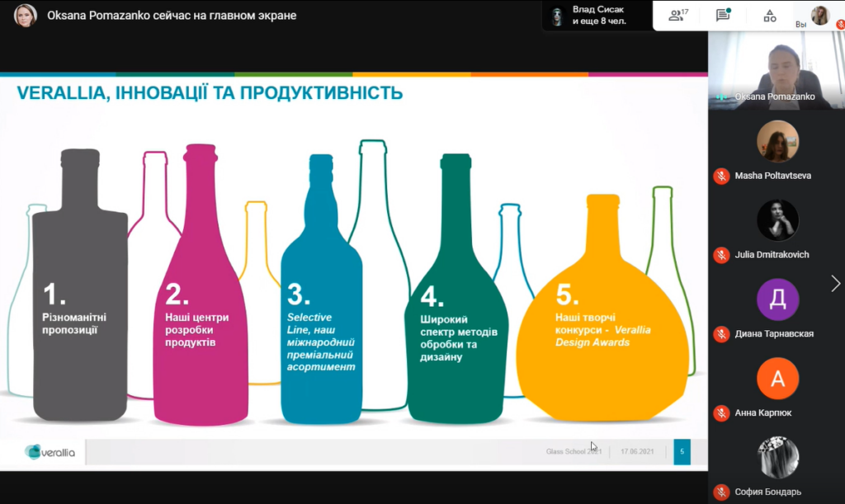Click the name label 'Masha Poltavtseva'
The height and width of the screenshot is (504, 845).
[x=772, y=176]
